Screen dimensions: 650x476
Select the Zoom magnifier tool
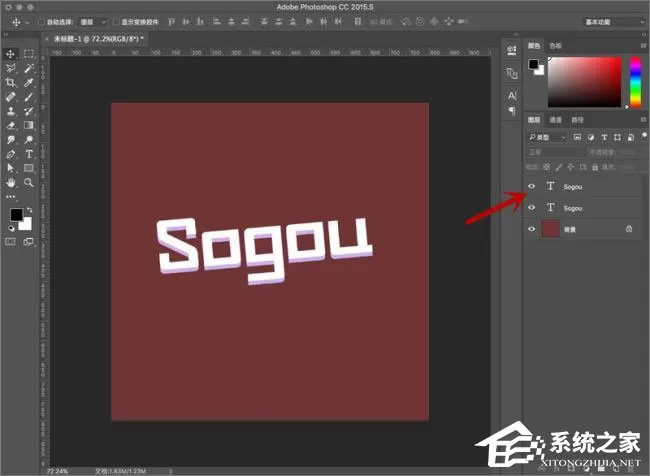point(29,182)
